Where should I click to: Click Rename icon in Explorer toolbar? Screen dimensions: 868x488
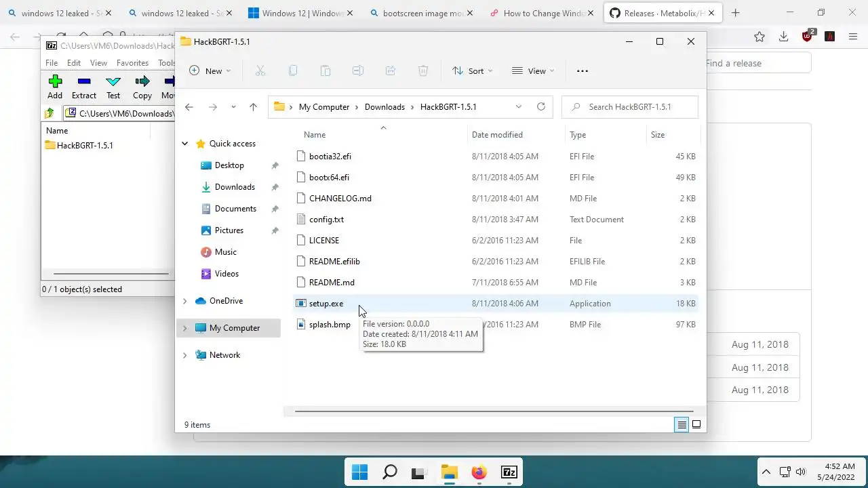pyautogui.click(x=358, y=70)
